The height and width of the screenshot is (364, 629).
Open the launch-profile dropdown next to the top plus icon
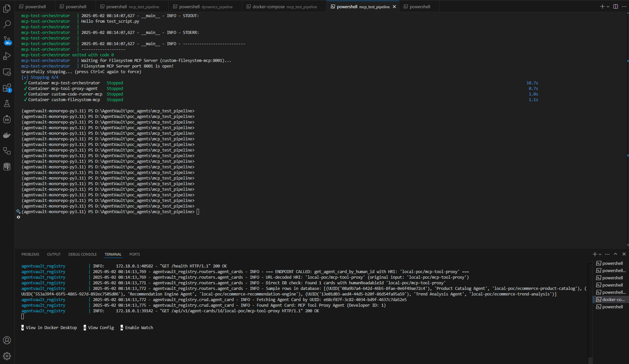608,7
